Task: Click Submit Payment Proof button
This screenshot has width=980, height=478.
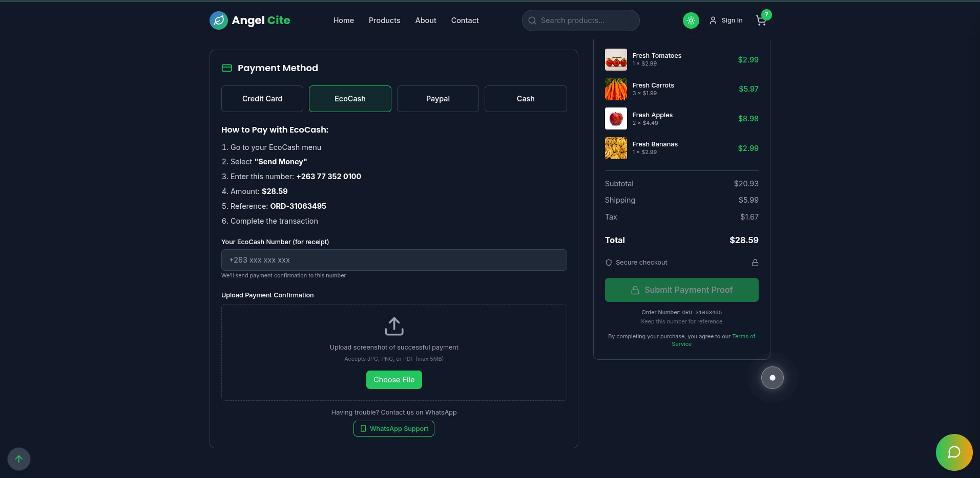Action: click(x=681, y=290)
